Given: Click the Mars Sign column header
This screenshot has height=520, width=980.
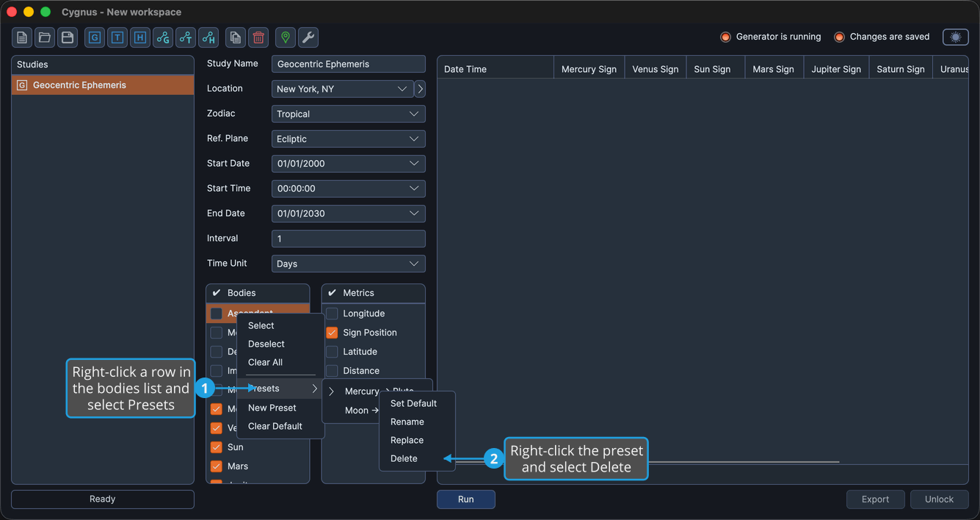Looking at the screenshot, I should [x=774, y=69].
